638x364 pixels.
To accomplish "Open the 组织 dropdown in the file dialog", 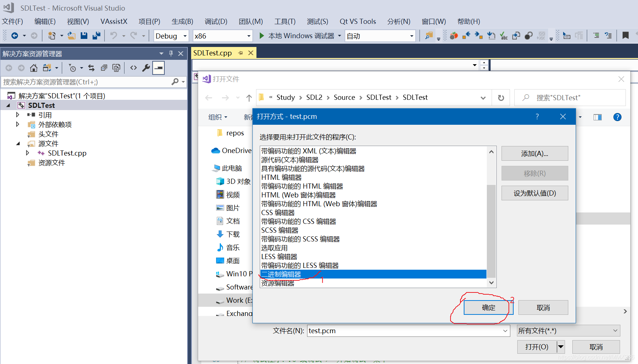I will coord(218,117).
